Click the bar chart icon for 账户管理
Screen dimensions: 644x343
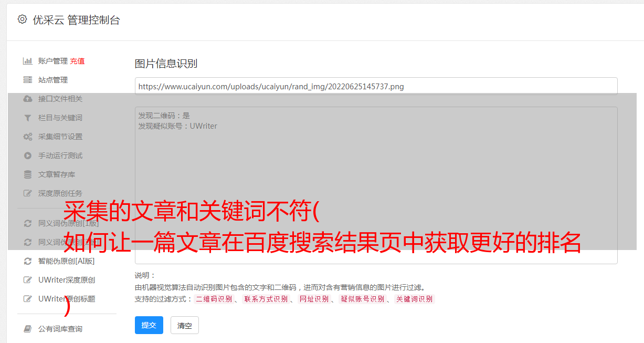(x=28, y=61)
